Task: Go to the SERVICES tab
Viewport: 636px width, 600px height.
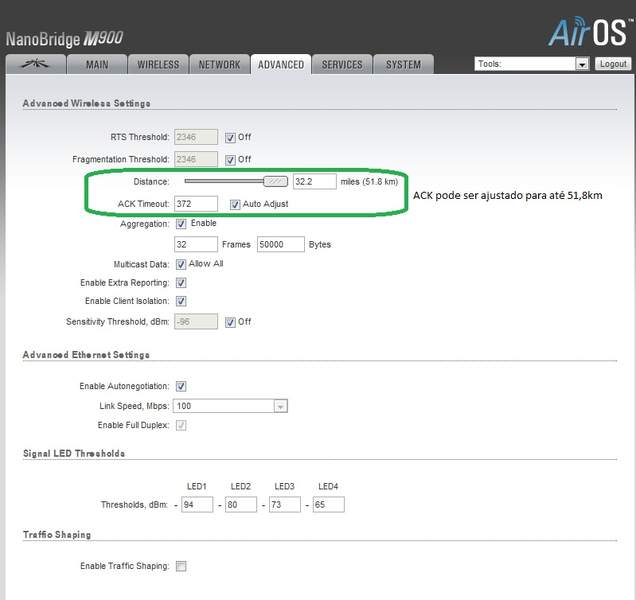Action: pos(342,64)
